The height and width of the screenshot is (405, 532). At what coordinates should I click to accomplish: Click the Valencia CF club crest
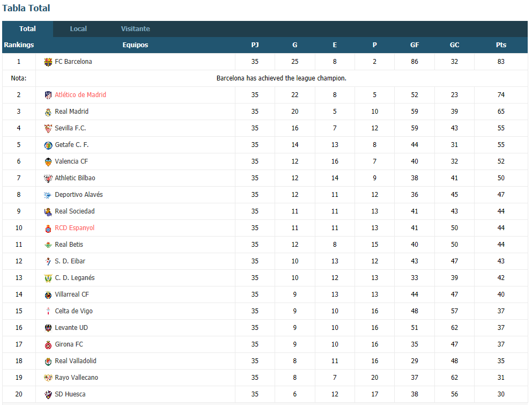click(48, 161)
